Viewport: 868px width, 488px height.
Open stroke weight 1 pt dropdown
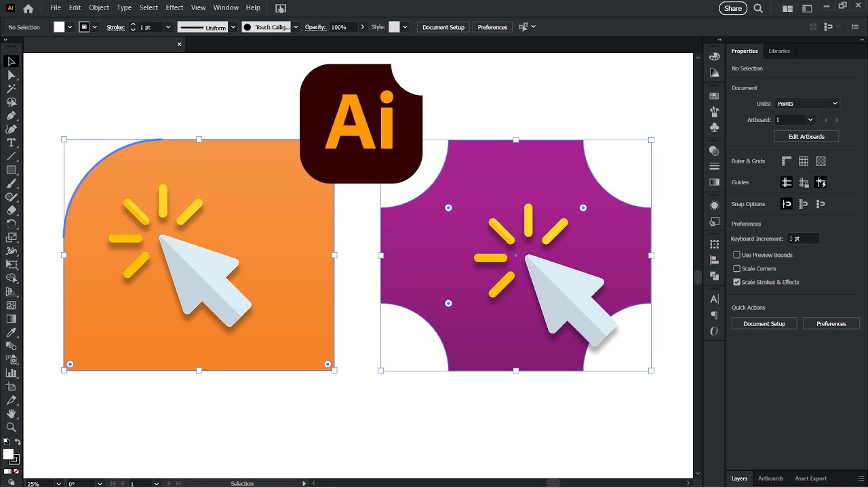(168, 27)
